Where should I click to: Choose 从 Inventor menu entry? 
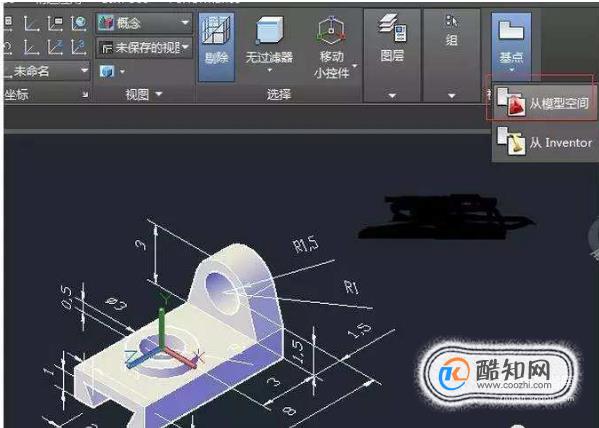coord(545,142)
